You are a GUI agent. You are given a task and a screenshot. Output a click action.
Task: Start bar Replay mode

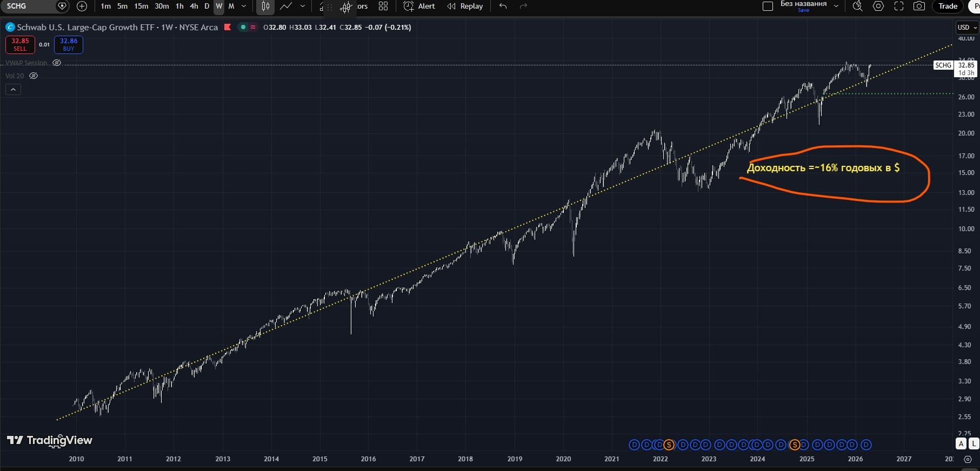[x=465, y=6]
